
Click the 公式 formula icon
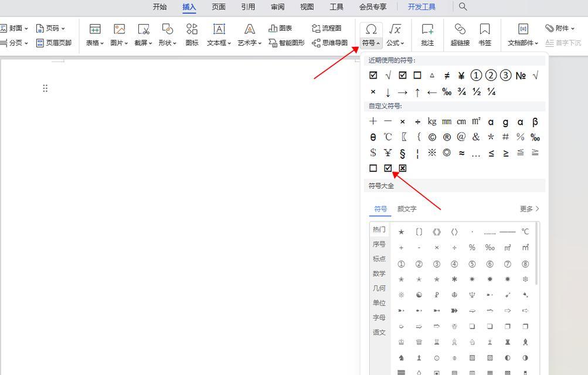pyautogui.click(x=395, y=35)
